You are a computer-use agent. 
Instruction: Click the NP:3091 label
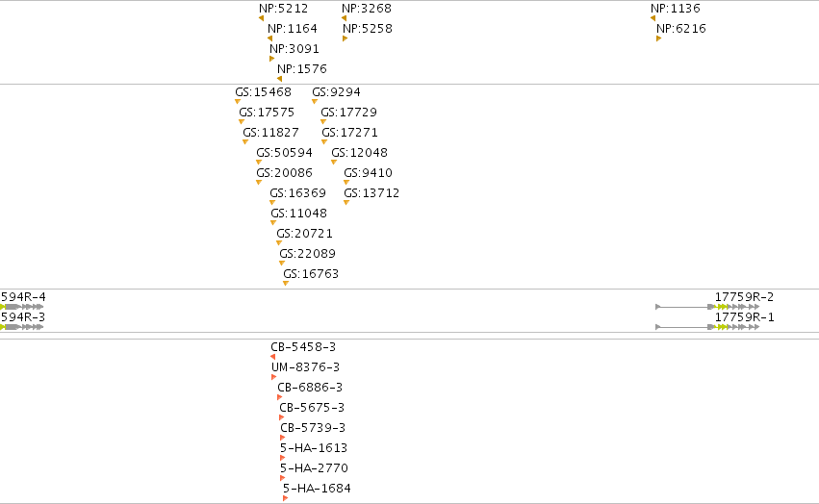(294, 48)
